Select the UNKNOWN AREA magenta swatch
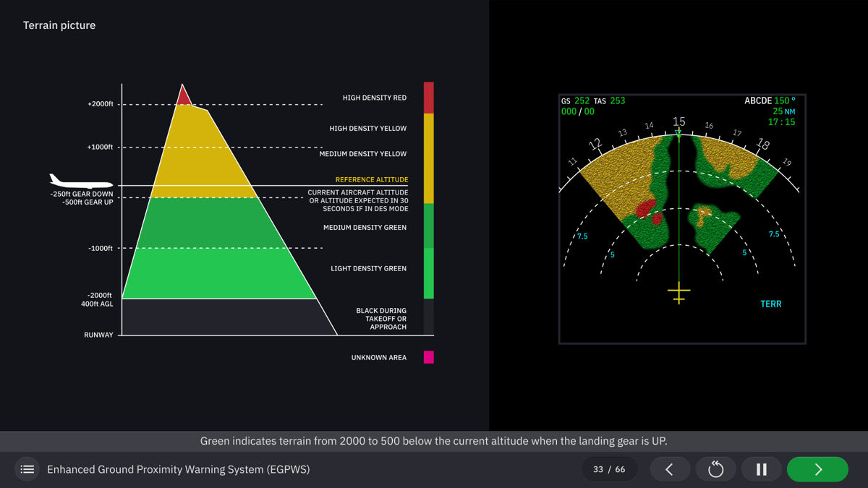868x488 pixels. click(429, 357)
